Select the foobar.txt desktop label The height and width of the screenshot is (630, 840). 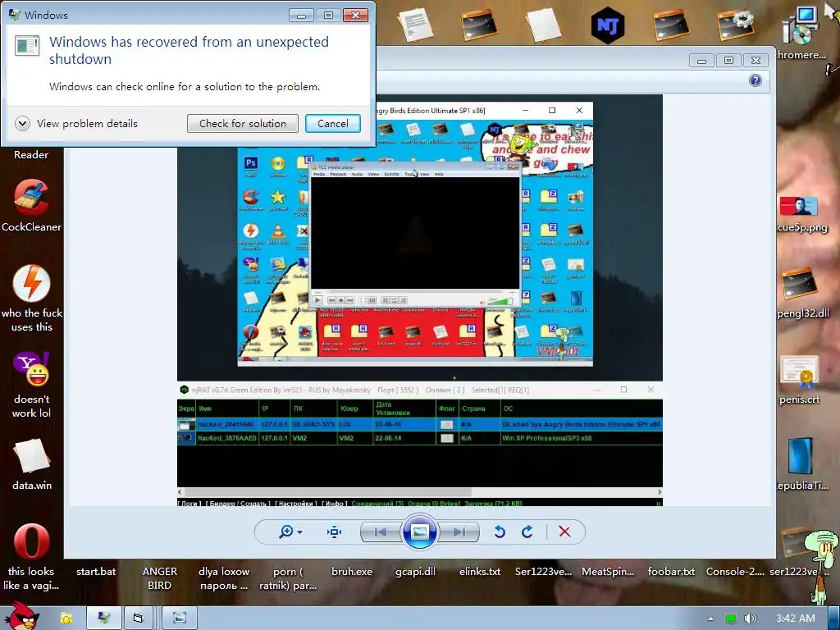pyautogui.click(x=671, y=572)
